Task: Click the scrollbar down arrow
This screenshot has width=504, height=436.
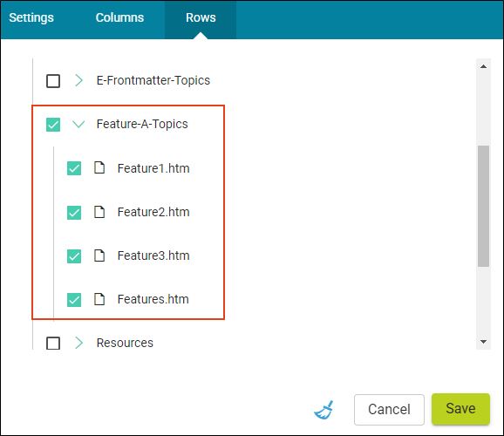Action: click(483, 342)
